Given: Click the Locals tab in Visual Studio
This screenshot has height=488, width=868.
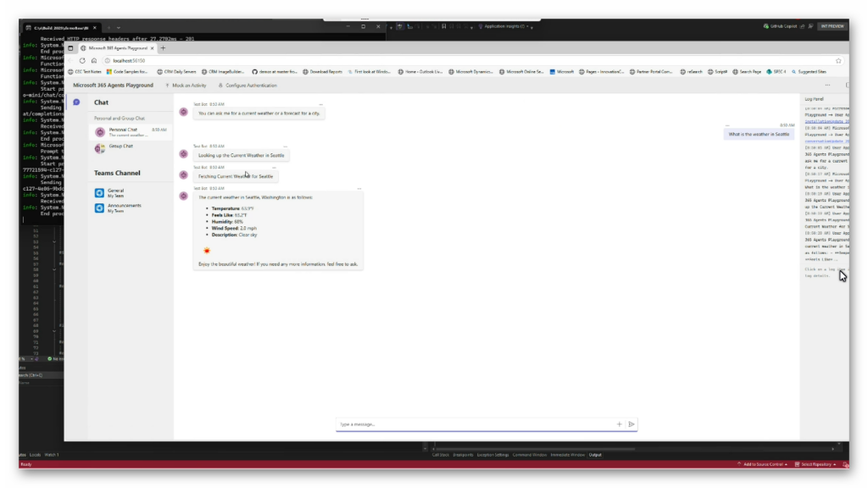Looking at the screenshot, I should click(x=35, y=455).
